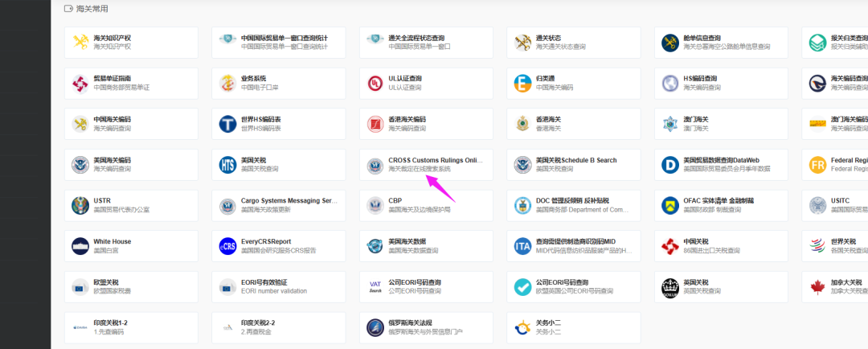This screenshot has width=868, height=349.
Task: Click the subtitle 欧盟英国公司EORI号码查询
Action: pos(575,291)
